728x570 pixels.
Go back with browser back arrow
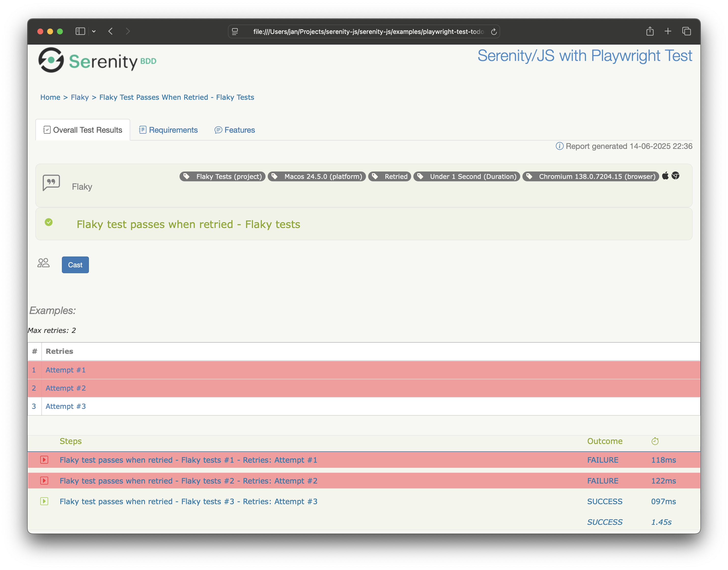[x=111, y=31]
